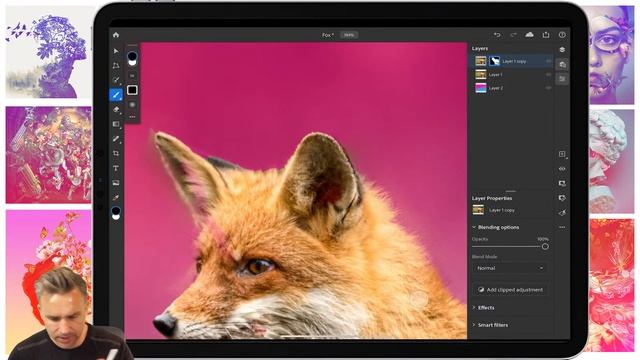
Task: Select the Type tool
Action: (116, 168)
